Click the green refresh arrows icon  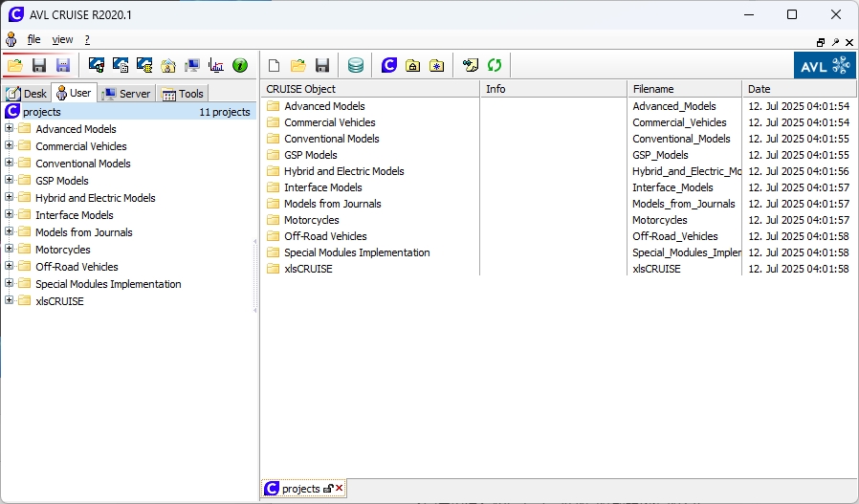[495, 66]
